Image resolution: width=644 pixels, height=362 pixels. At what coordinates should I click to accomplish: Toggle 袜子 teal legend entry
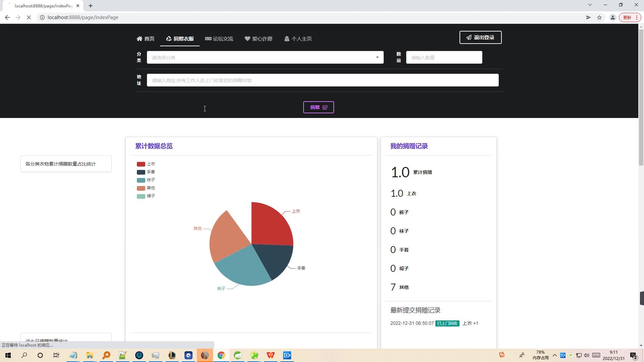[x=146, y=180]
